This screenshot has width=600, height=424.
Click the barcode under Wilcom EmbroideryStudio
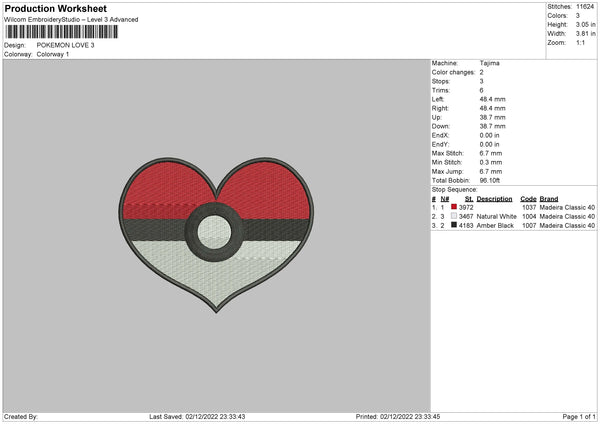pyautogui.click(x=62, y=32)
